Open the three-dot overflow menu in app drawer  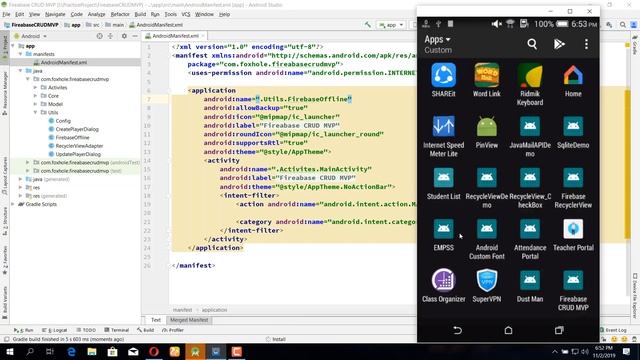pyautogui.click(x=586, y=44)
